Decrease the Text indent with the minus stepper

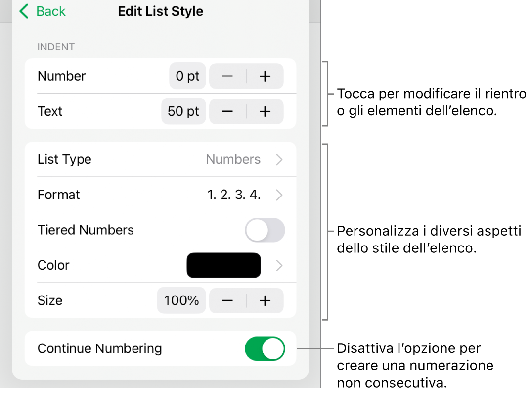(x=227, y=111)
